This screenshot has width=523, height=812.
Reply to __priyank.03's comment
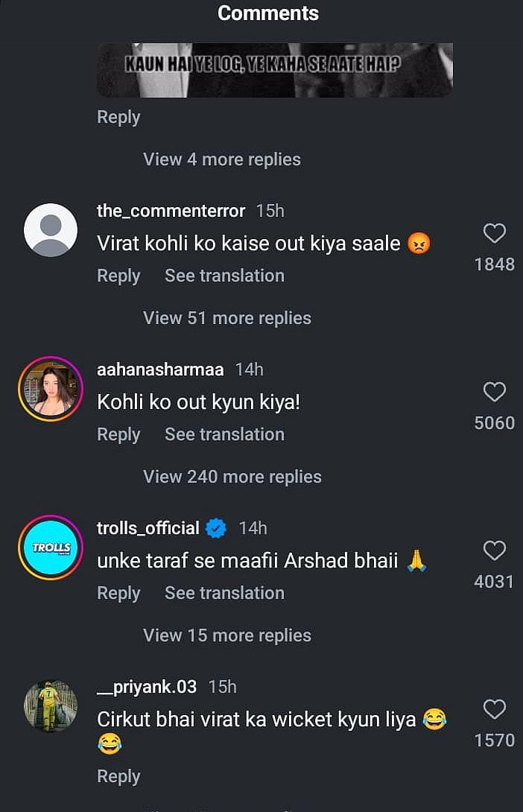[x=118, y=776]
